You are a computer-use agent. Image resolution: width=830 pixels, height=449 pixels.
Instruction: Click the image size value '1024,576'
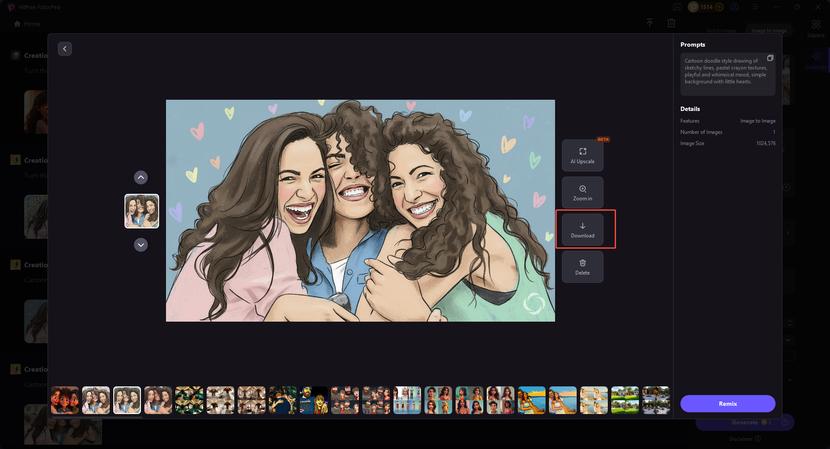click(765, 143)
